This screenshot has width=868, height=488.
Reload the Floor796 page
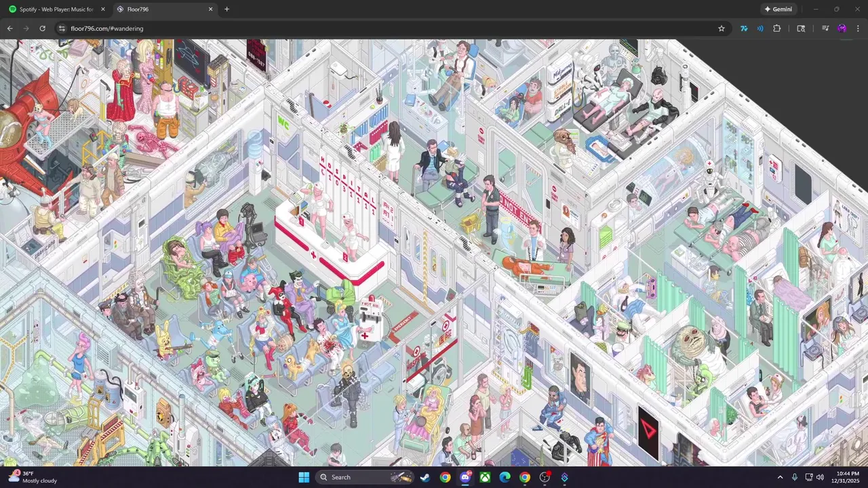tap(42, 28)
